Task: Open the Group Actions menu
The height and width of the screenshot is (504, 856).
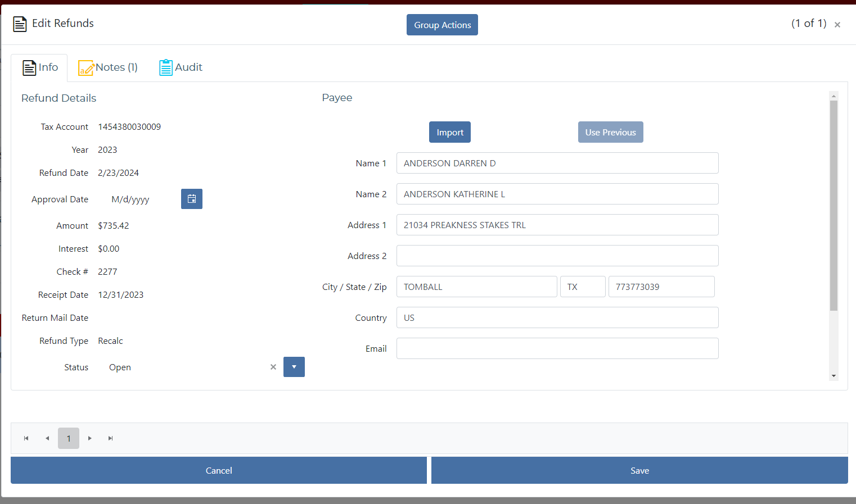Action: click(x=442, y=25)
